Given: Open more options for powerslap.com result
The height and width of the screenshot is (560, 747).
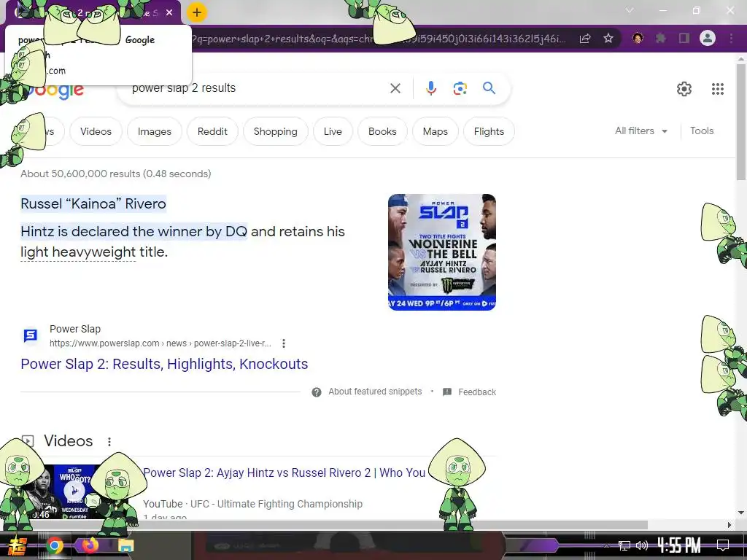Looking at the screenshot, I should (284, 343).
